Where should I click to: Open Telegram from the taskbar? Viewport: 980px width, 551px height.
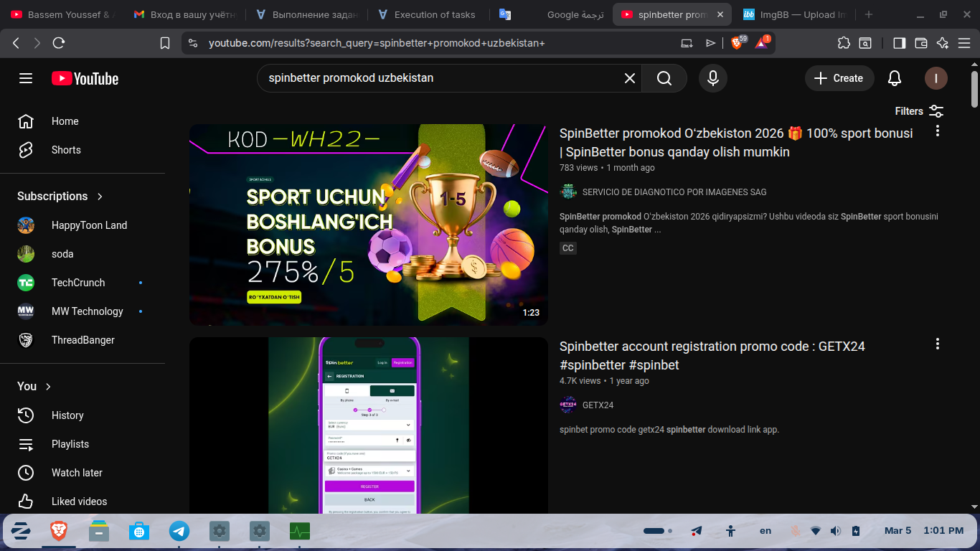tap(179, 531)
